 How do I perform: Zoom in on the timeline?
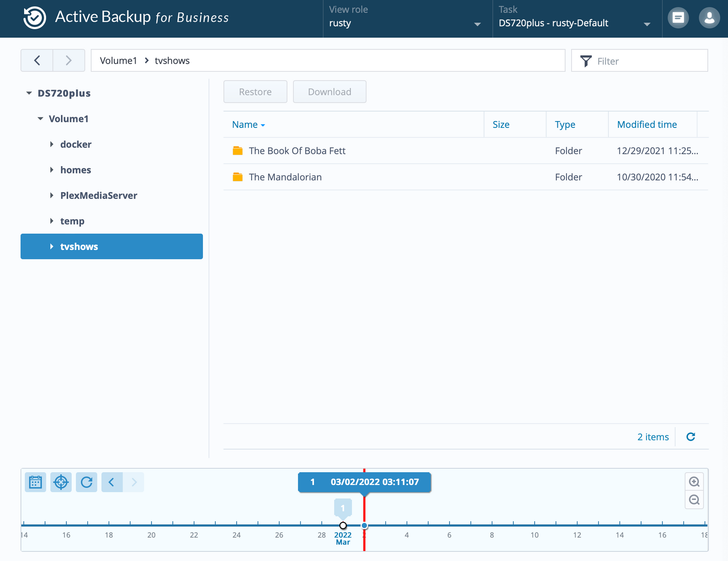pos(694,482)
